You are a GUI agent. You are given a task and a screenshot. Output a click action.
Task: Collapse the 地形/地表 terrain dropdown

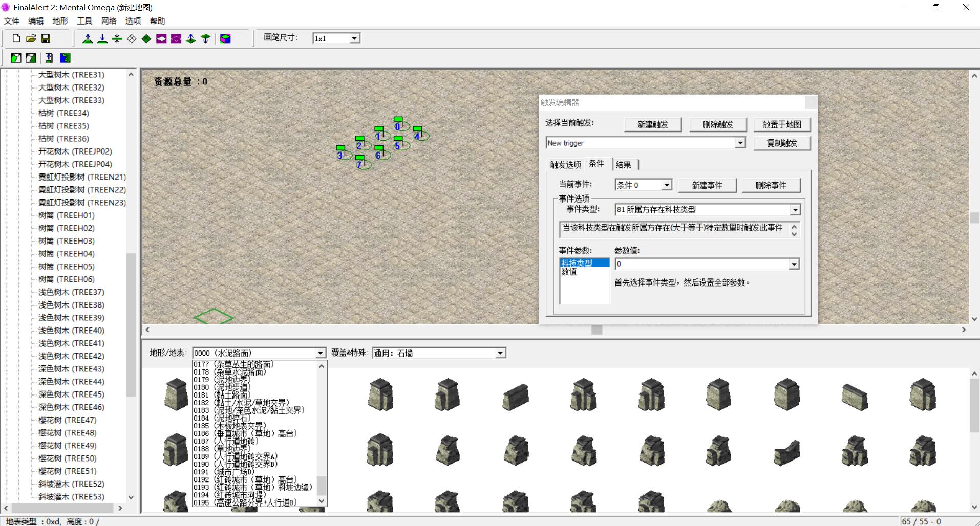[320, 353]
